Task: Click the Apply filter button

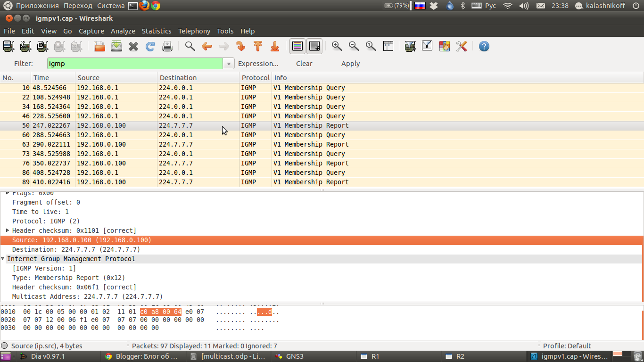Action: pos(350,64)
